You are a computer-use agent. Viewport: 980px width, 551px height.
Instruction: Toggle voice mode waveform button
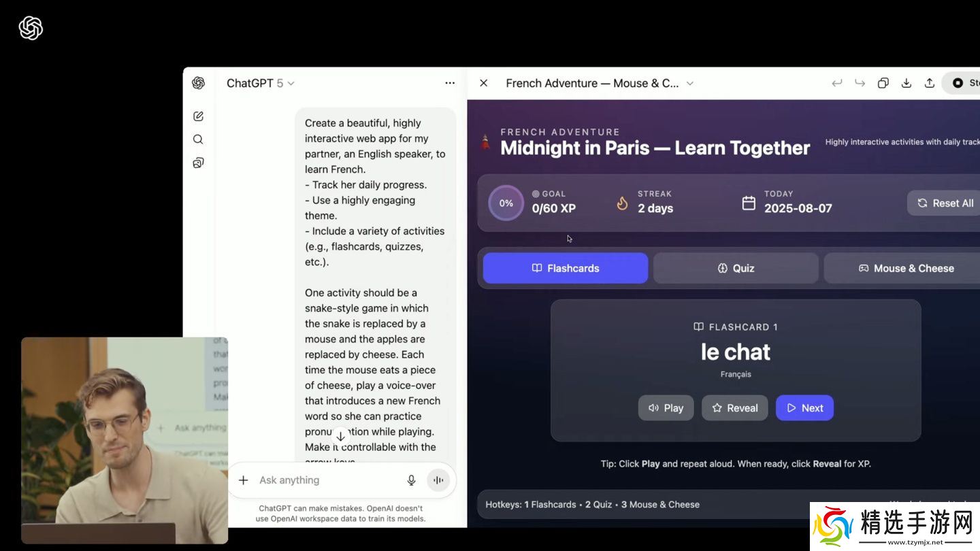click(438, 480)
